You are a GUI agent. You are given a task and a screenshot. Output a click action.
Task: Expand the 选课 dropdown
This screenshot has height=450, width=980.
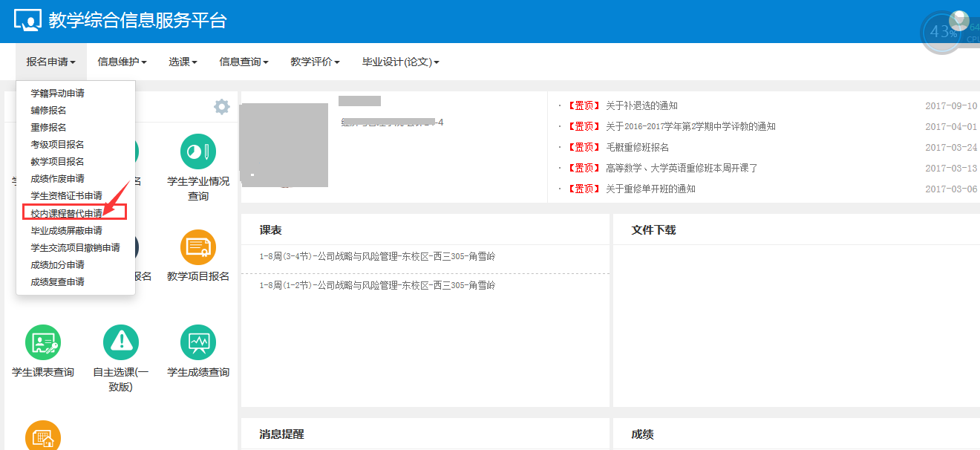click(x=183, y=62)
